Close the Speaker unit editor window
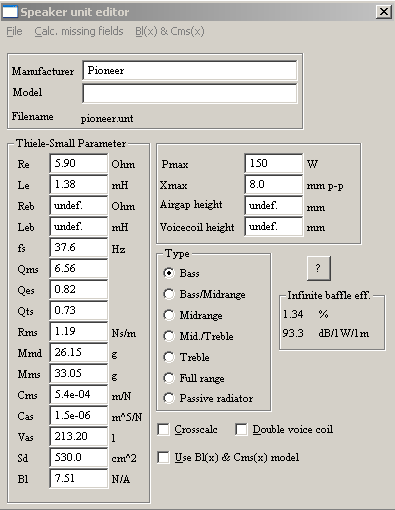This screenshot has width=395, height=510. click(384, 12)
